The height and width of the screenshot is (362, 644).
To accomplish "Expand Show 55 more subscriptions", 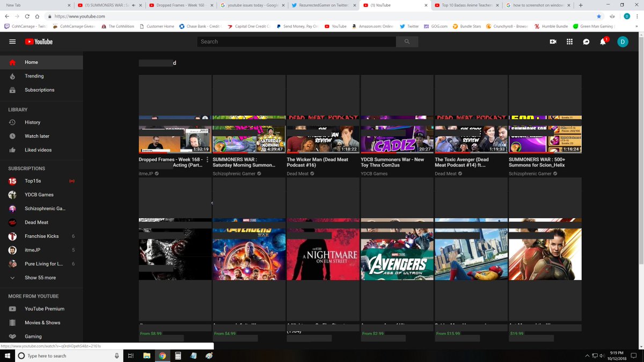I will pos(41,278).
